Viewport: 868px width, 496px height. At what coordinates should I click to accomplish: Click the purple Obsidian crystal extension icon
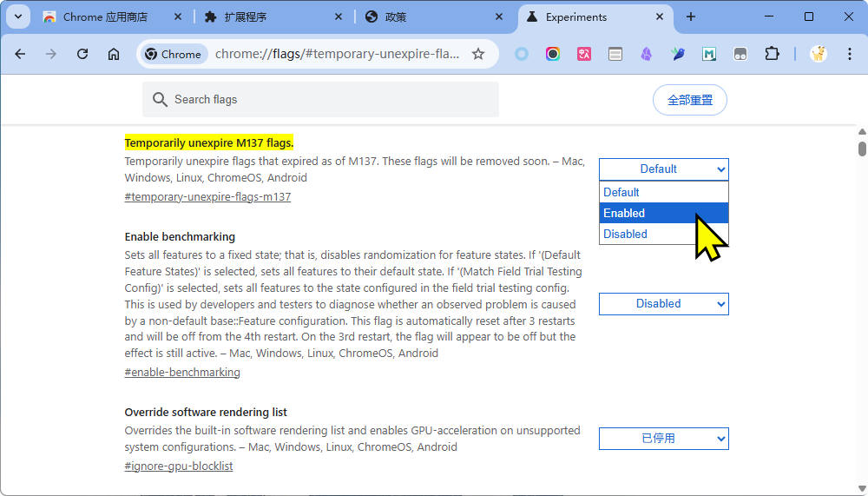[x=647, y=54]
